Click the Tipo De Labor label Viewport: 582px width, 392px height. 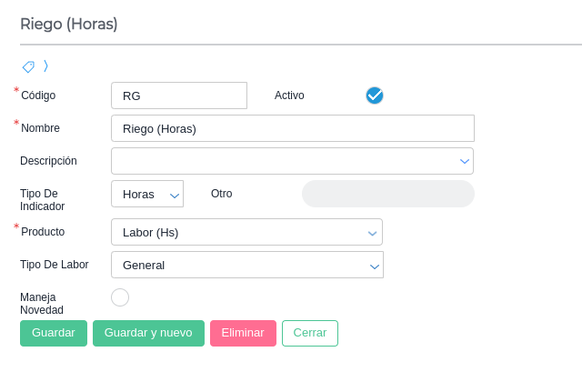(55, 264)
